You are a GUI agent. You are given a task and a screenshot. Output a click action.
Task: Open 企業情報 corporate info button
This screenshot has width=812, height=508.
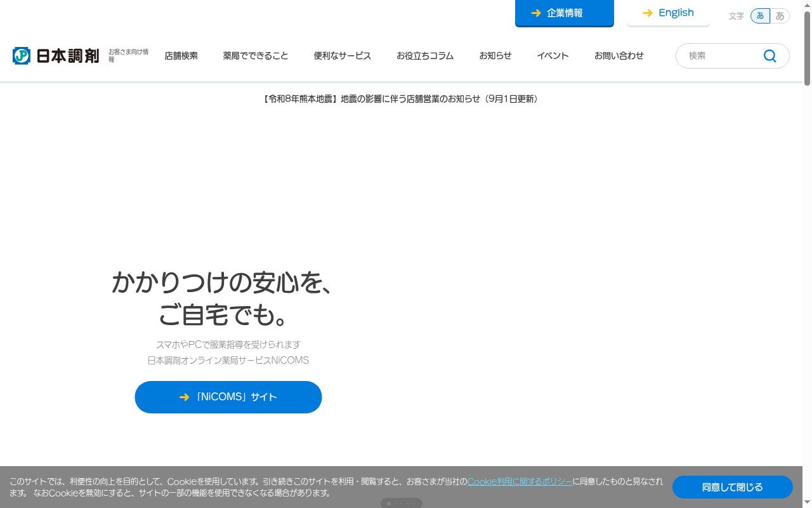[565, 13]
